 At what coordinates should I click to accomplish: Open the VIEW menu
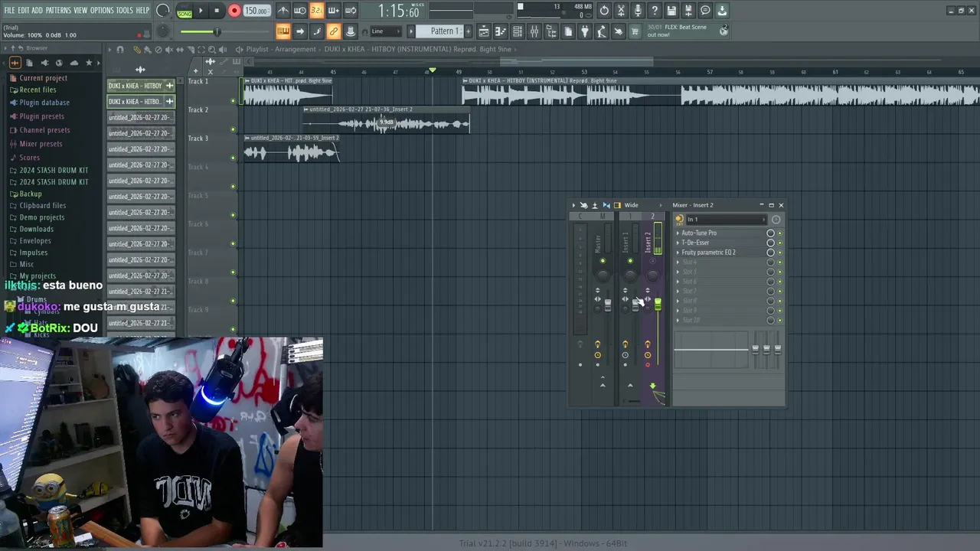tap(80, 10)
